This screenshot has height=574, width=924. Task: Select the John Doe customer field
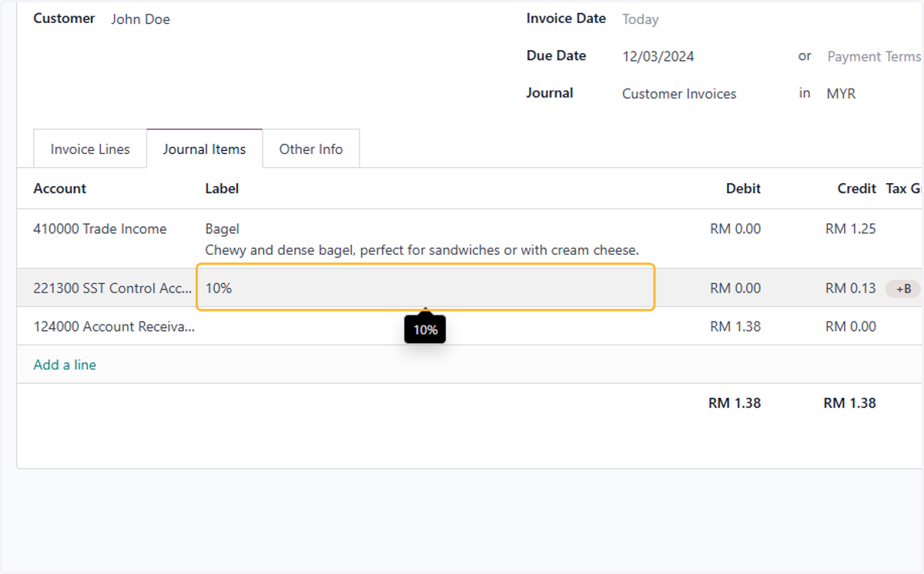coord(140,19)
